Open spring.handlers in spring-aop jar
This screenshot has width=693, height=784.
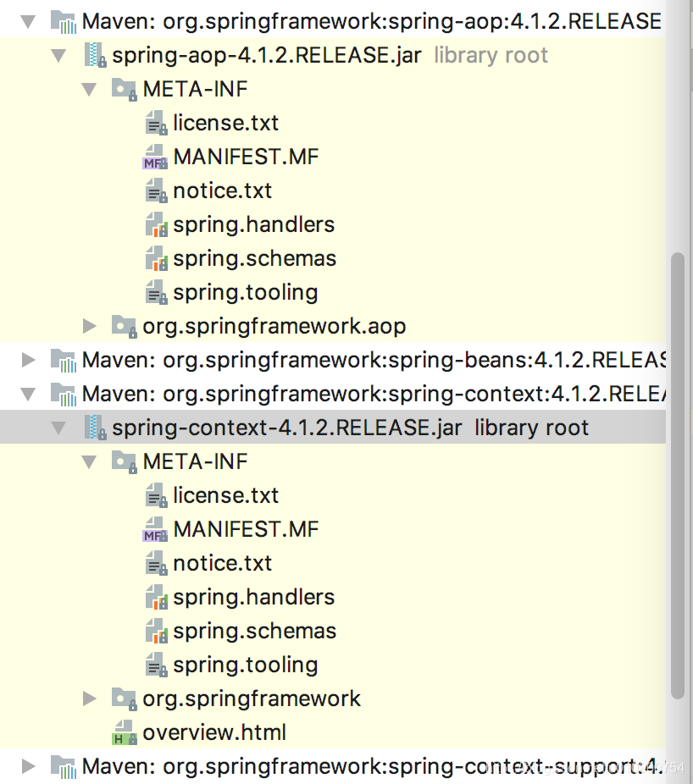(253, 225)
